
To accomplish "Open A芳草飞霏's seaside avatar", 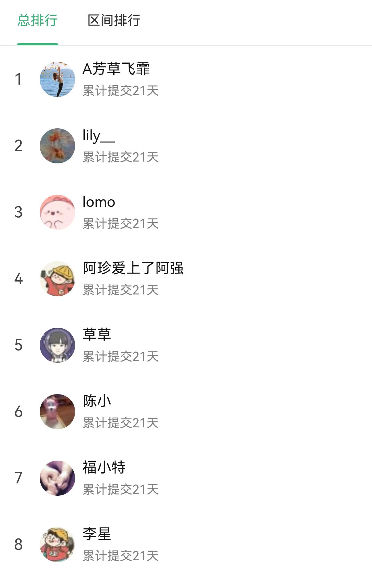I will coord(57,79).
